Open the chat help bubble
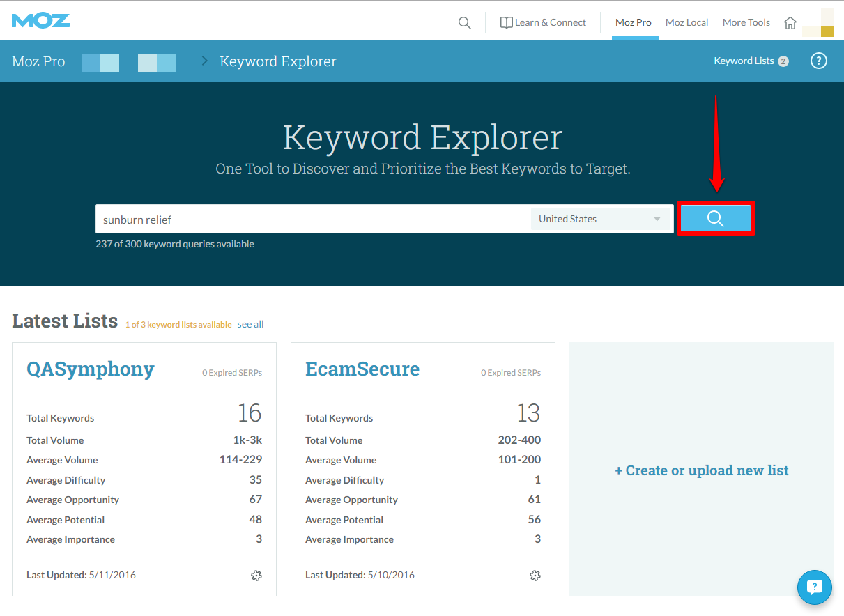Screen dimensions: 844x616 pyautogui.click(x=814, y=587)
